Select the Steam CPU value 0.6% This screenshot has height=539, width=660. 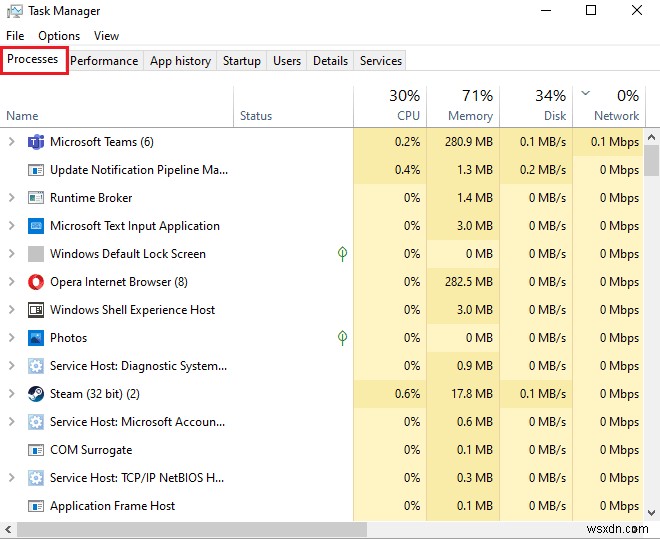tap(407, 394)
